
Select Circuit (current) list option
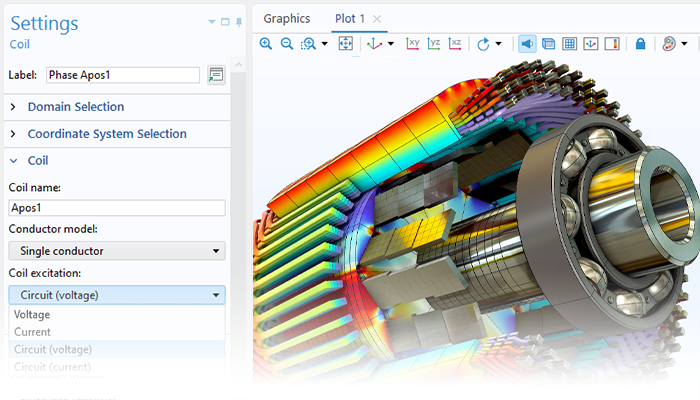click(117, 367)
